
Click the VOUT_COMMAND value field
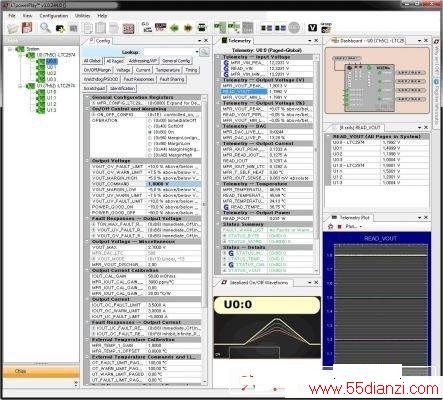point(173,184)
